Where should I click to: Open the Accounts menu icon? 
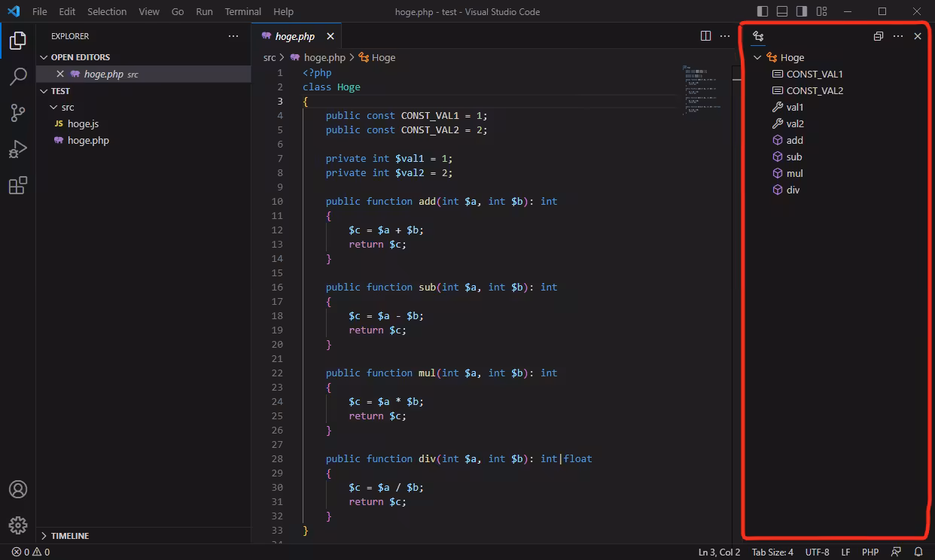point(18,489)
